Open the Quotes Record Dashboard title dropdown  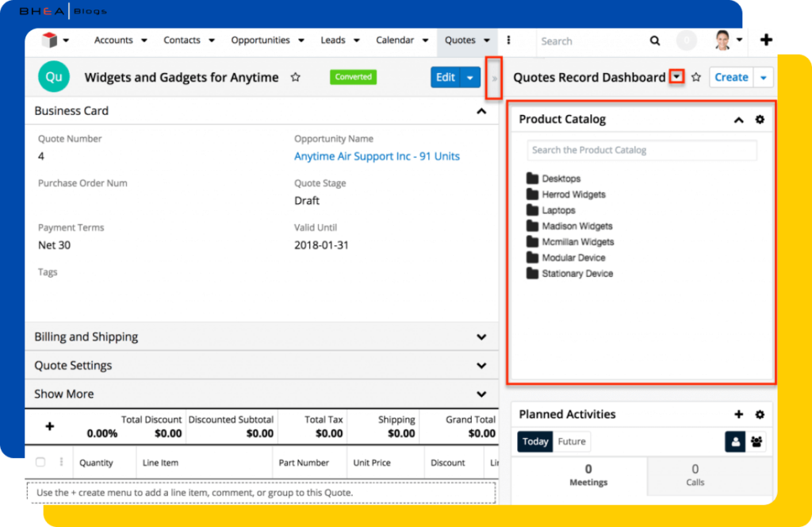[677, 77]
